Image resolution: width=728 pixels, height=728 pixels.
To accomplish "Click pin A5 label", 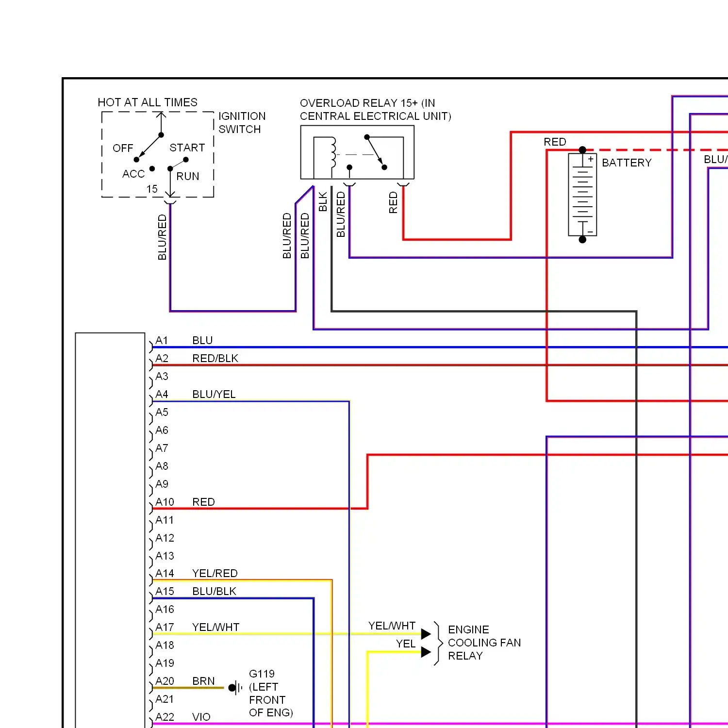I will pos(162,412).
